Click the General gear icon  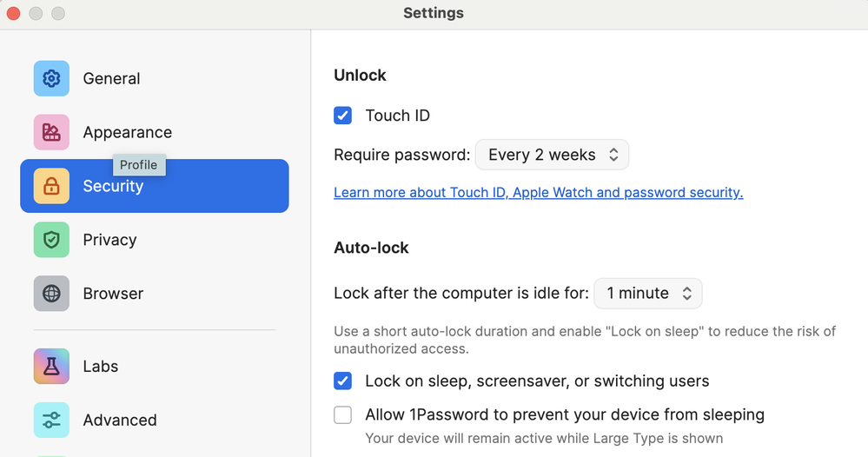(51, 78)
